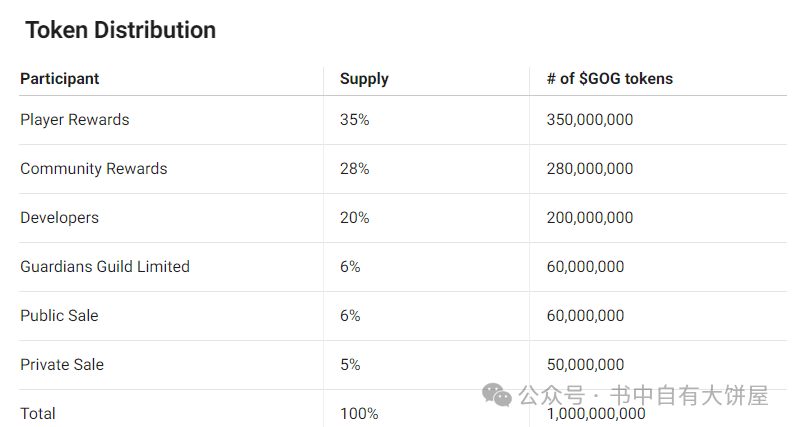Click the Private Sale row label
Screen dimensions: 794x427
[x=62, y=365]
